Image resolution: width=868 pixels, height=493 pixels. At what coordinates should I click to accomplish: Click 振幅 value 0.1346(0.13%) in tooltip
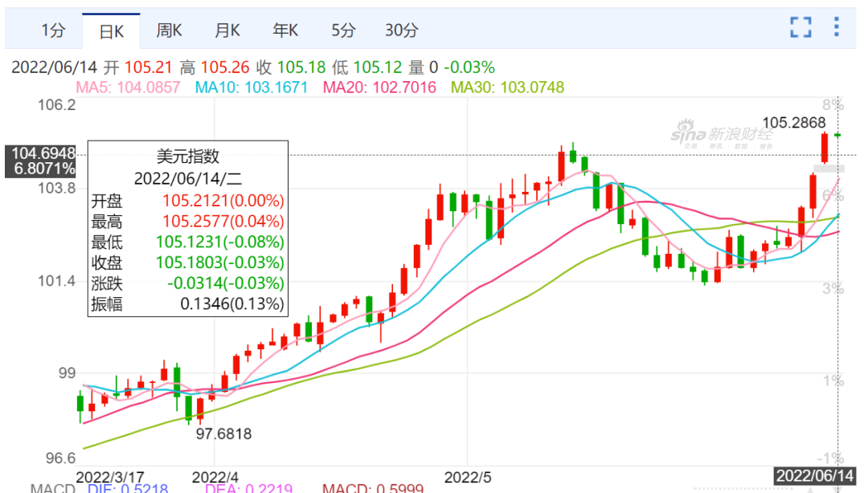pyautogui.click(x=232, y=304)
